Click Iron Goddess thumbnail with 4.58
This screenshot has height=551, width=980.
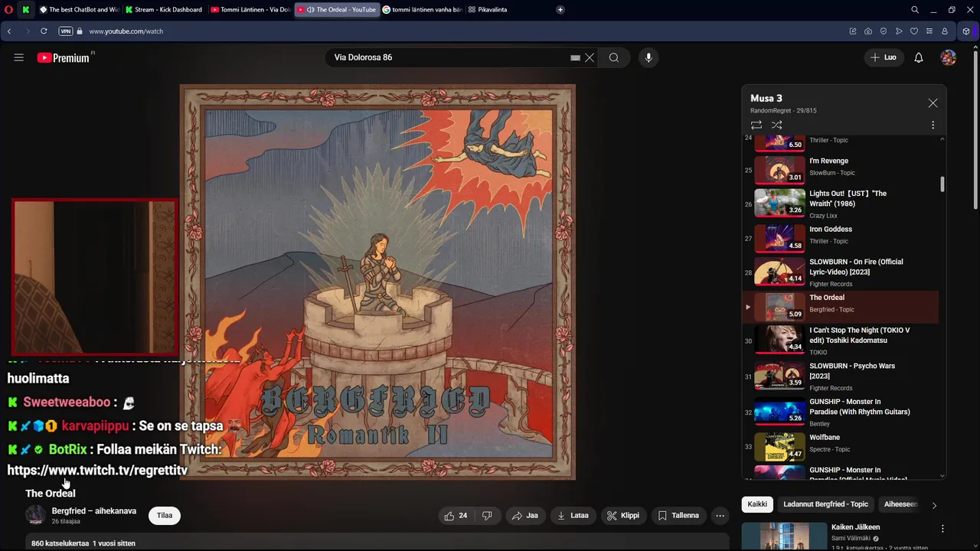pyautogui.click(x=779, y=239)
